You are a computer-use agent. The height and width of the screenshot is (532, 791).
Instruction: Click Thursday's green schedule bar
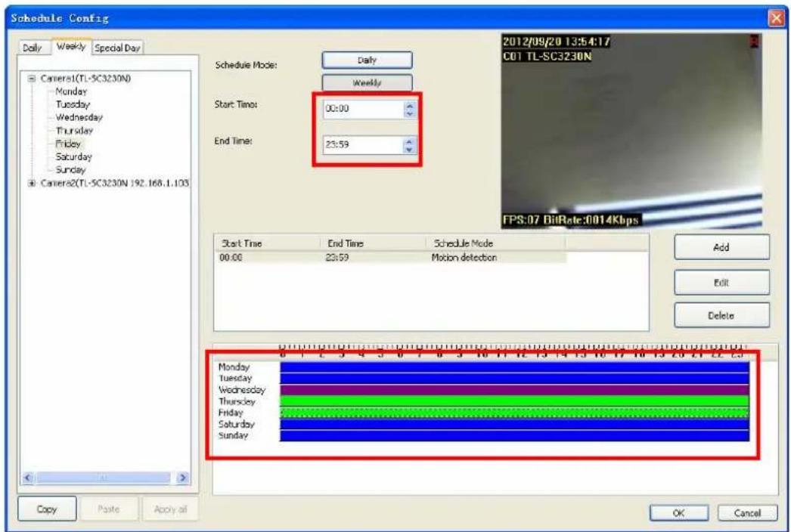[514, 401]
